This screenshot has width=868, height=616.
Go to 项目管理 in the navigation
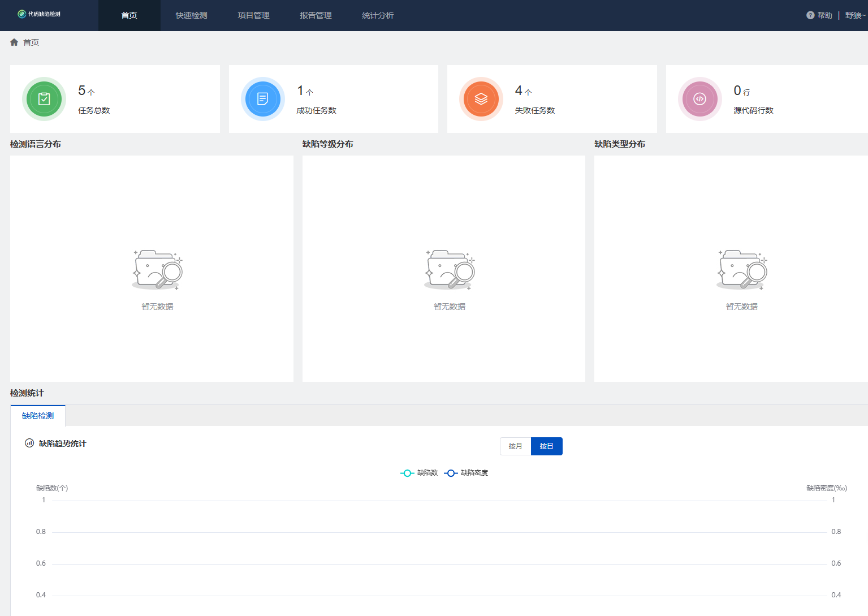(x=253, y=15)
